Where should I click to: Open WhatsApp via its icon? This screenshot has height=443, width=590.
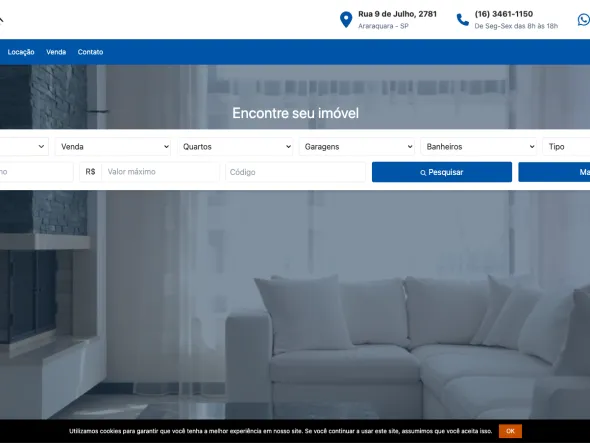pyautogui.click(x=584, y=20)
